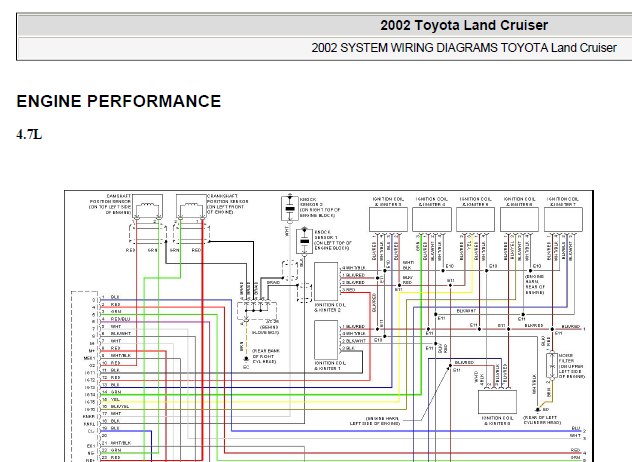Click the Ignition Coil & Igniter box below the BLK/RED junction
This screenshot has height=462, width=632.
pyautogui.click(x=497, y=402)
